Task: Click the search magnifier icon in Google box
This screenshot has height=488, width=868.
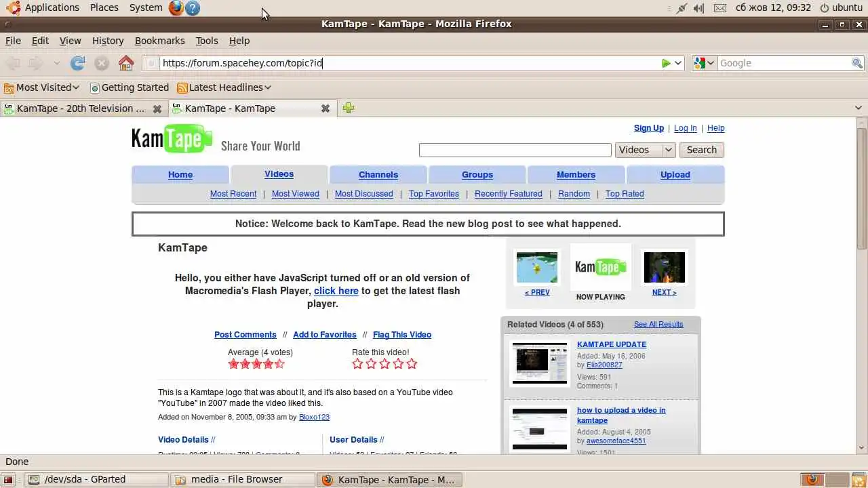Action: [x=857, y=63]
